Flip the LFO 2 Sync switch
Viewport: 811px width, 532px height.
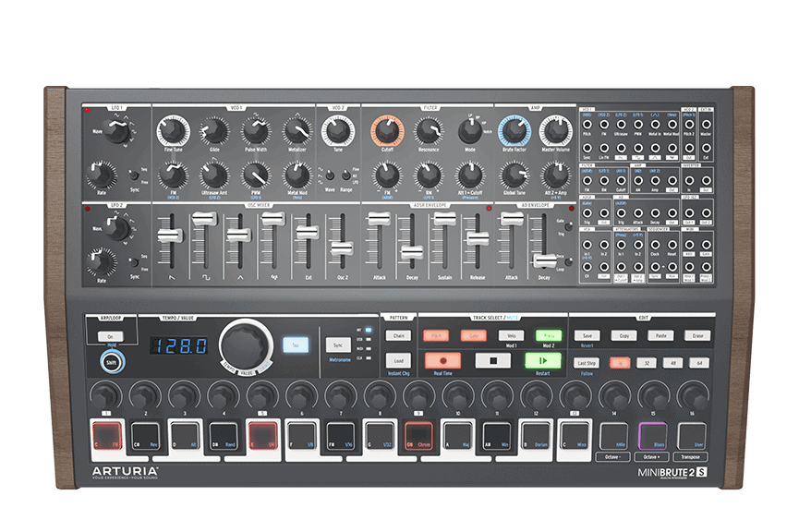(x=134, y=262)
